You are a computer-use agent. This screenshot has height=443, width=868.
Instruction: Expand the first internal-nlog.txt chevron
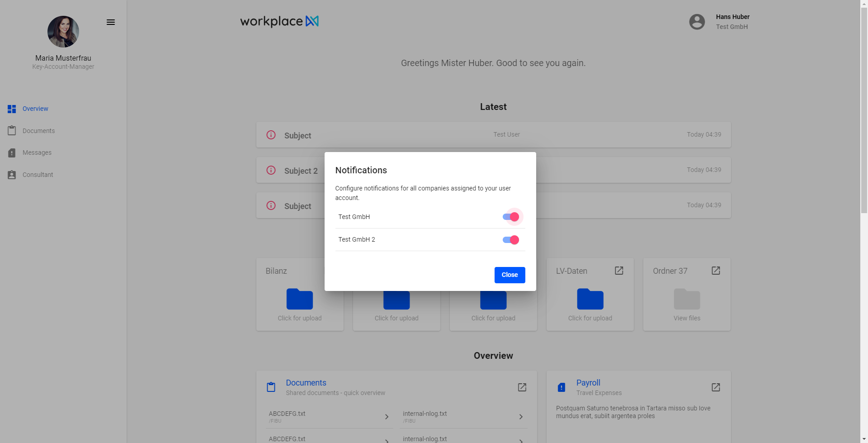[x=521, y=417]
